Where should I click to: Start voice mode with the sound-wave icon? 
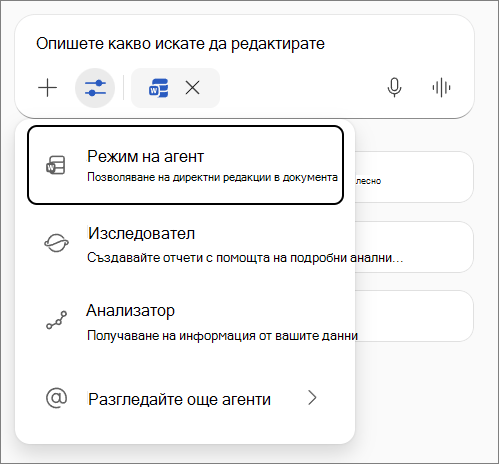(441, 88)
